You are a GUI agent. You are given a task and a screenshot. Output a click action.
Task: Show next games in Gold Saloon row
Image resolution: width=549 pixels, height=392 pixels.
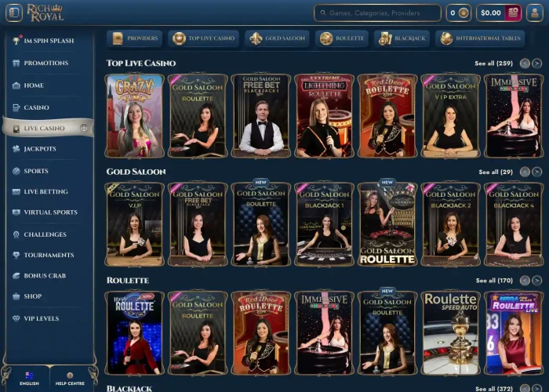tap(536, 172)
